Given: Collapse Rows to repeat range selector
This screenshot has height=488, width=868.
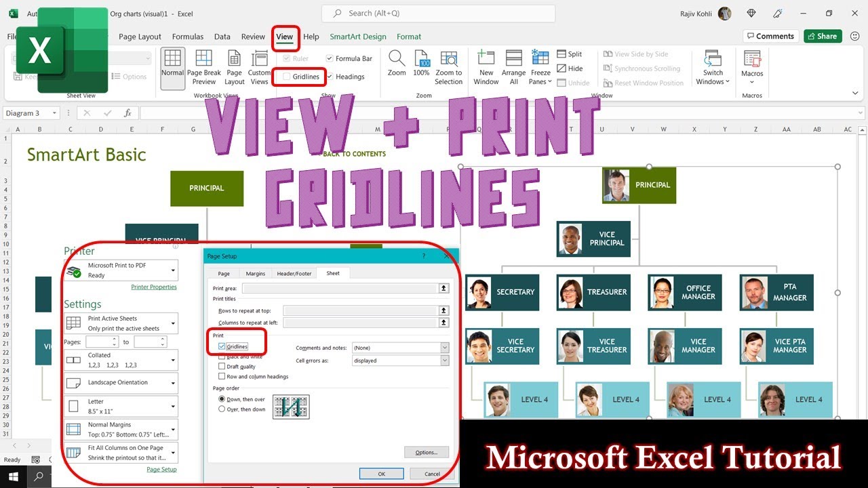Looking at the screenshot, I should tap(443, 310).
